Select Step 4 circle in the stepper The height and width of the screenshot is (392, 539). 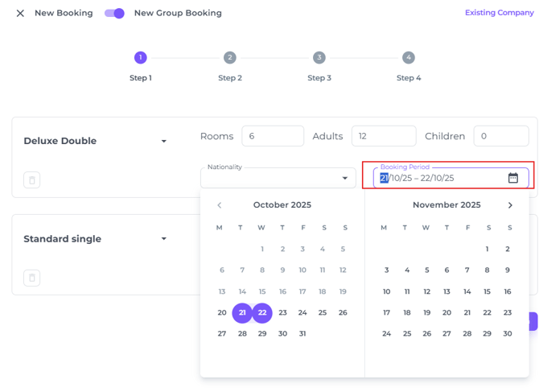[x=409, y=58]
